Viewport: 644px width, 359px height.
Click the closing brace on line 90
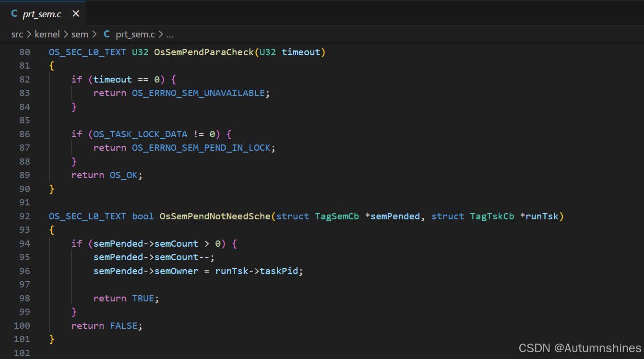[x=52, y=189]
